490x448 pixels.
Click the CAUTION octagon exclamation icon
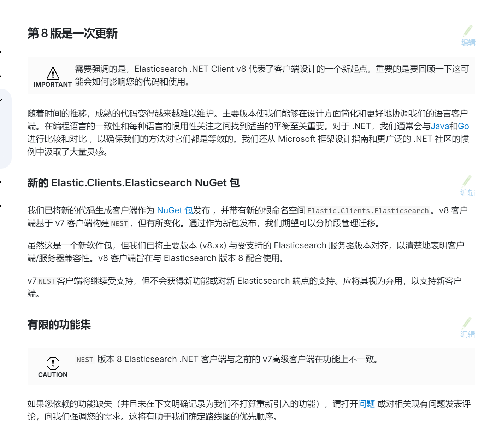pos(53,363)
